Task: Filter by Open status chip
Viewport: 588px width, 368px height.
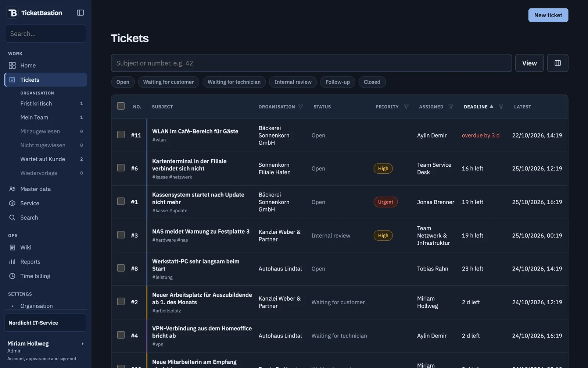Action: coord(123,82)
